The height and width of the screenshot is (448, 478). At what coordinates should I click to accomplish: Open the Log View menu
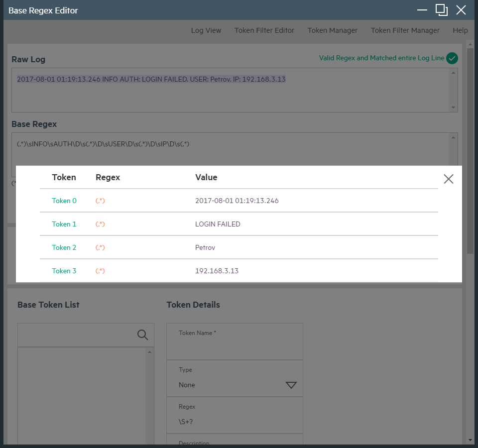pos(206,30)
